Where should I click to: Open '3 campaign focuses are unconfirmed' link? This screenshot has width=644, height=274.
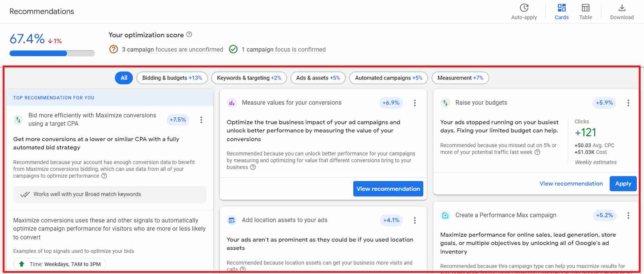[x=172, y=49]
